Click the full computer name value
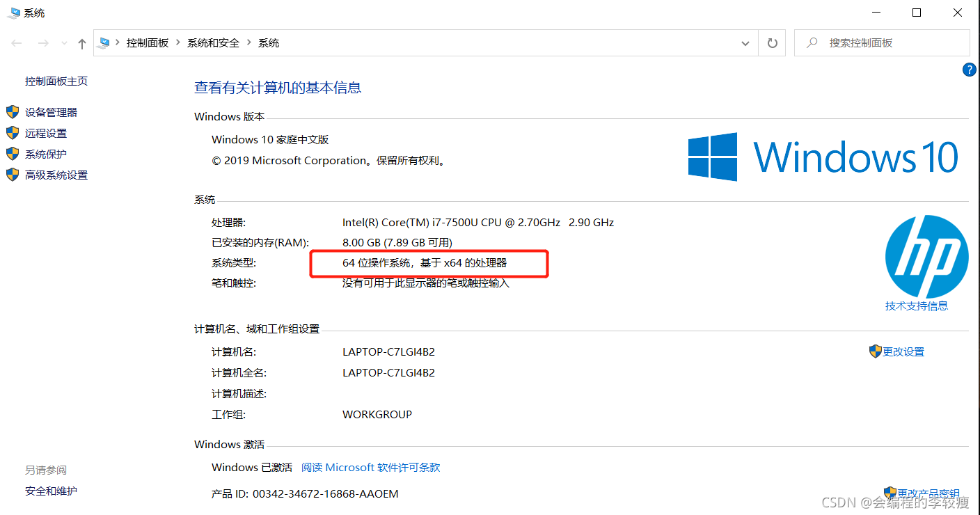This screenshot has height=515, width=980. point(388,373)
